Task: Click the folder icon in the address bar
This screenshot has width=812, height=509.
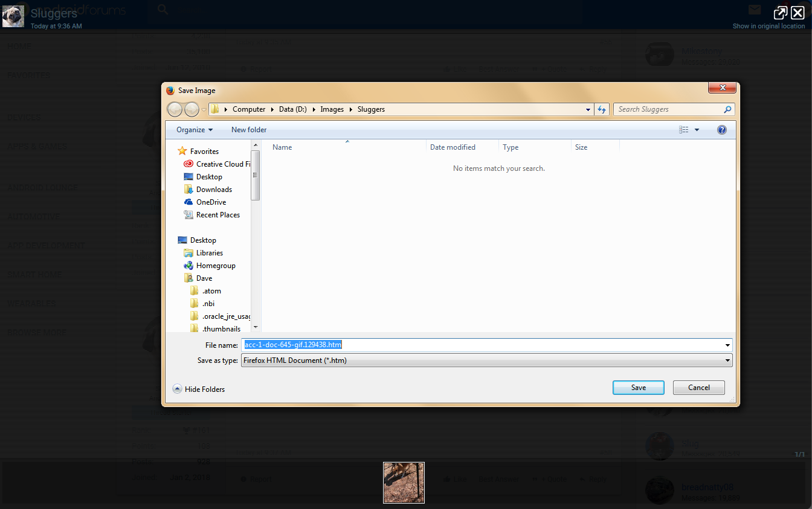Action: tap(214, 109)
